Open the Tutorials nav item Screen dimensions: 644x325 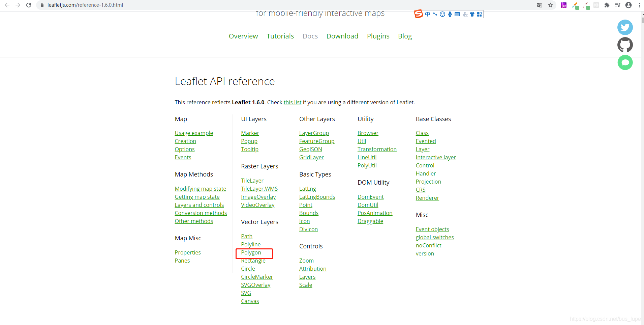[280, 36]
